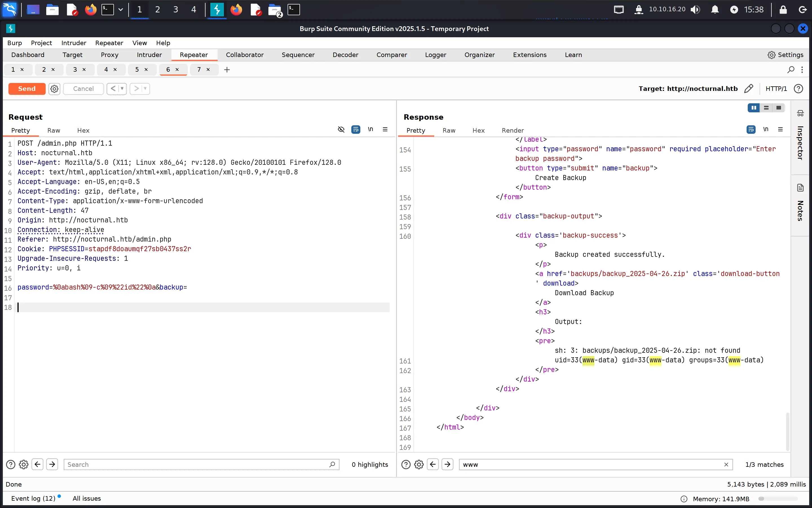Image resolution: width=812 pixels, height=508 pixels.
Task: Toggle show newline characters in Response
Action: pos(766,129)
